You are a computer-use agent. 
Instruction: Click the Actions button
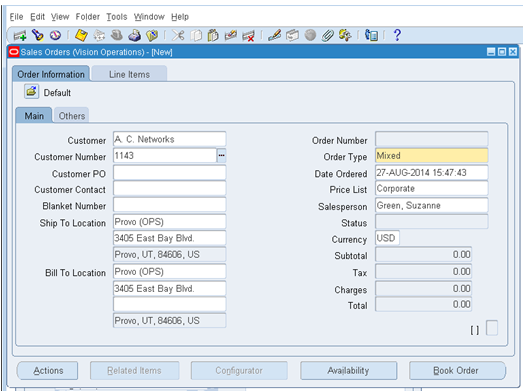(48, 371)
